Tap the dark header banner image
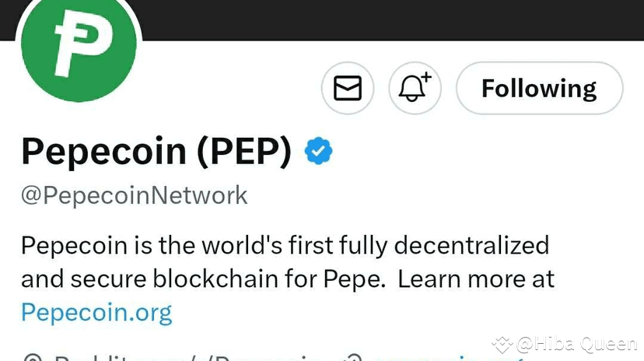This screenshot has width=644, height=361. pyautogui.click(x=389, y=19)
